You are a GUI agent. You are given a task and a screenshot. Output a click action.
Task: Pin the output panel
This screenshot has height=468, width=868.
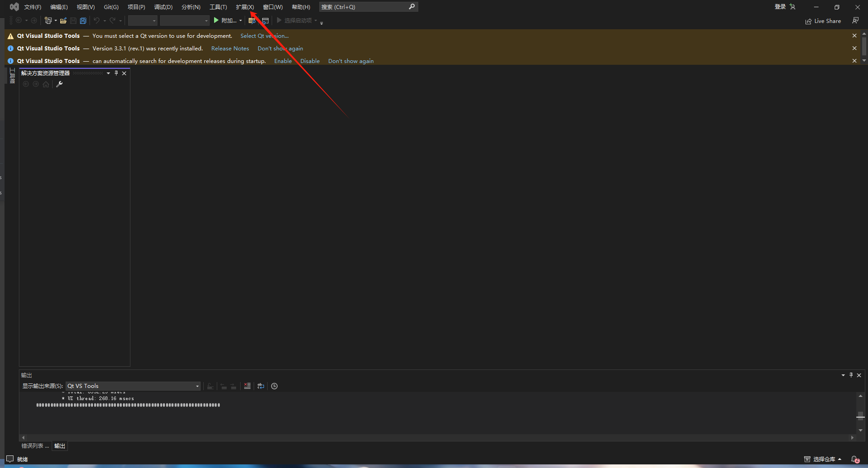(x=850, y=375)
